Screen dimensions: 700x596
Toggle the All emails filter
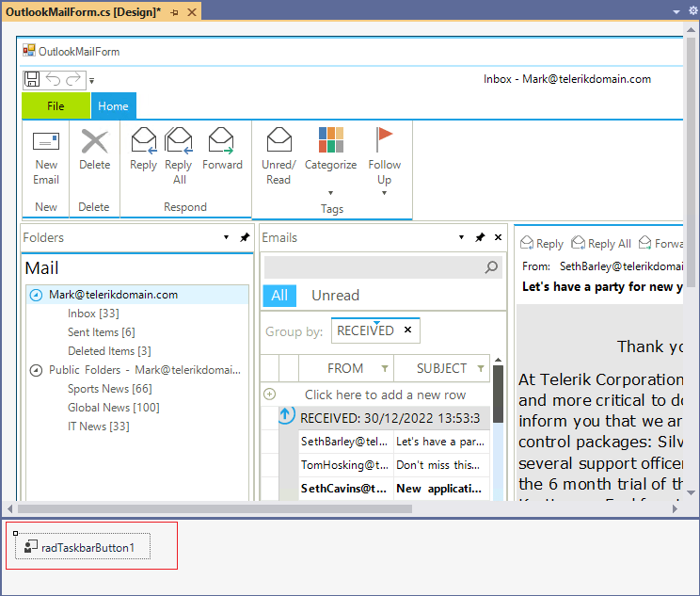click(279, 296)
